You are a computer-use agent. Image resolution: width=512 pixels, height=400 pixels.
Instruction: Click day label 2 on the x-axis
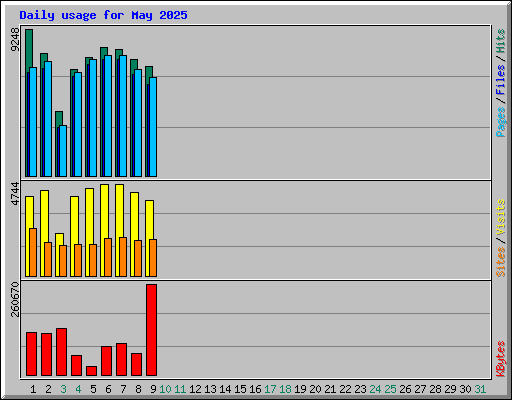click(x=48, y=389)
